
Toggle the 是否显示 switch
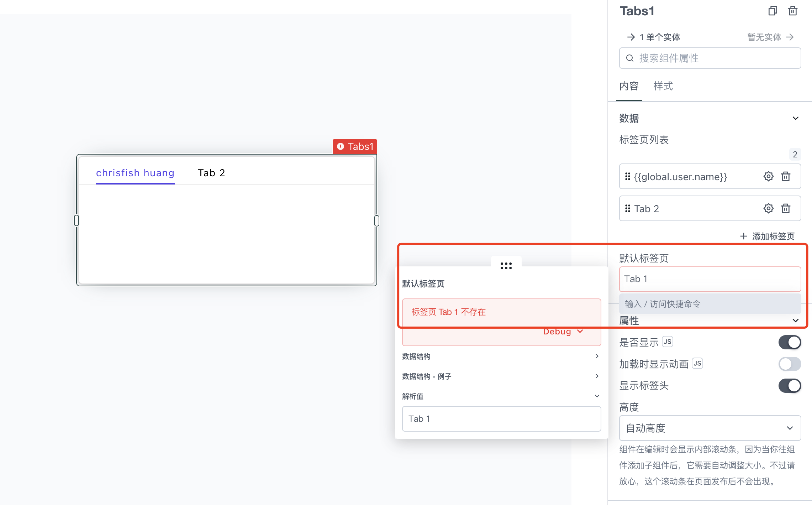point(790,342)
